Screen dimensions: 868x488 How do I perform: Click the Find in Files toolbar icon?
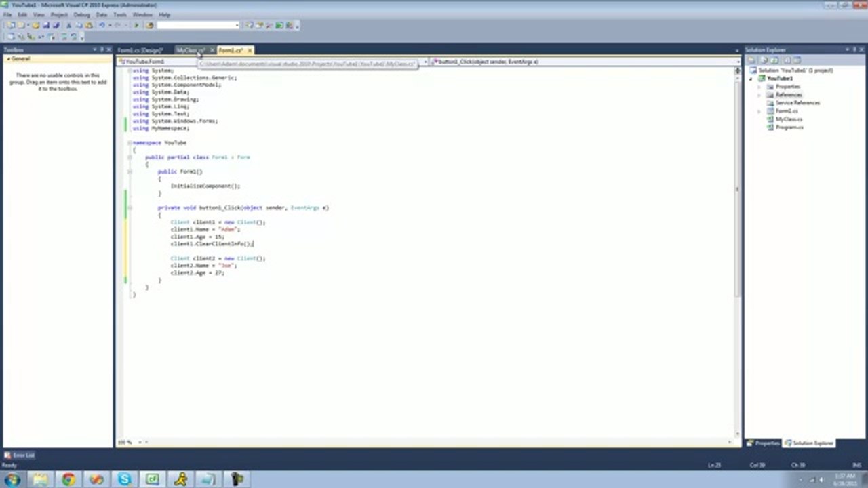(149, 25)
